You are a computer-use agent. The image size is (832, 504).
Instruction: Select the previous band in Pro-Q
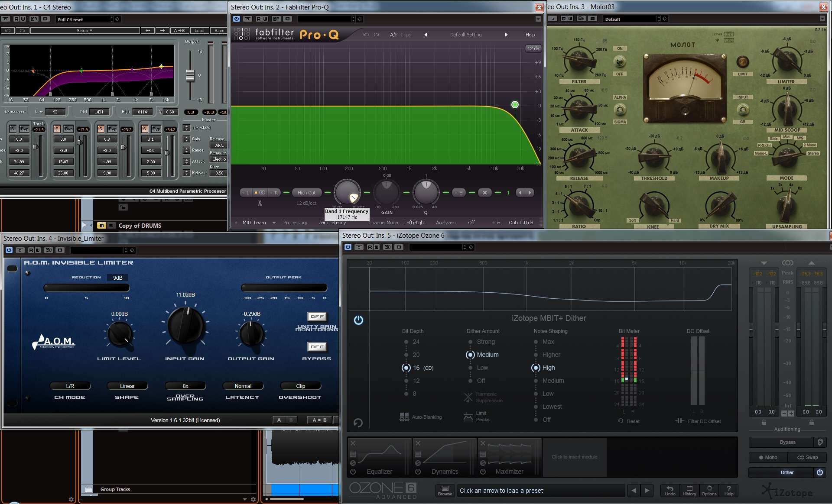point(520,193)
